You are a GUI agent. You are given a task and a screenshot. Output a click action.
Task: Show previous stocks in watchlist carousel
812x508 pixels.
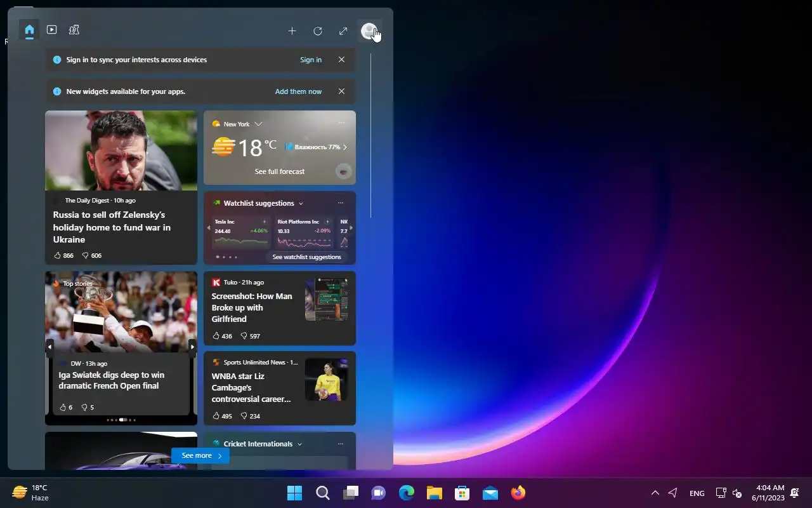point(209,228)
